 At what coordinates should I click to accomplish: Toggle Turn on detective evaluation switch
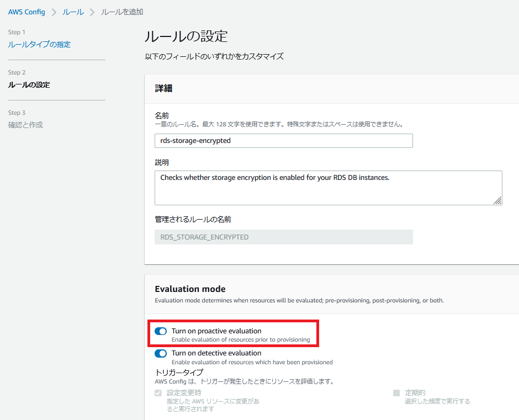click(161, 353)
